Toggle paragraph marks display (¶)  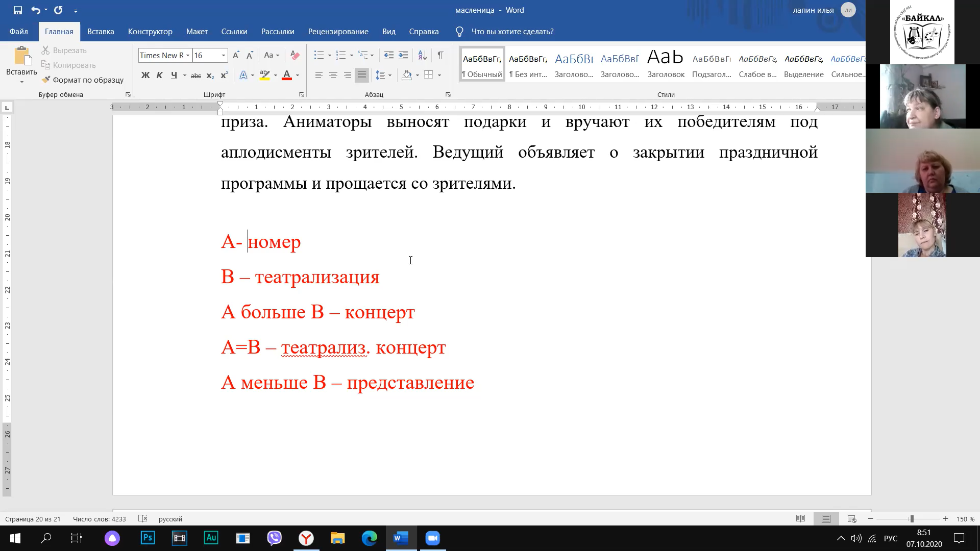[x=440, y=55]
